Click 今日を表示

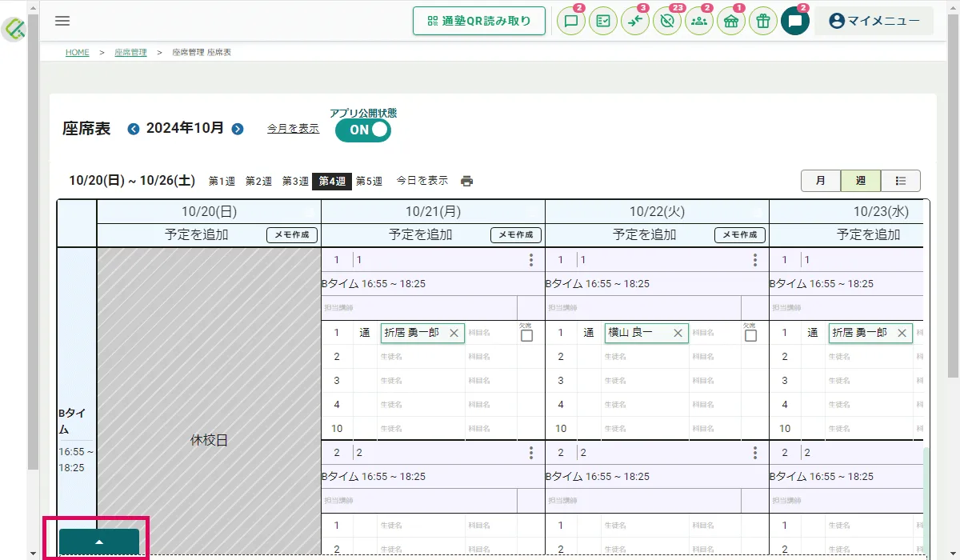pos(422,181)
